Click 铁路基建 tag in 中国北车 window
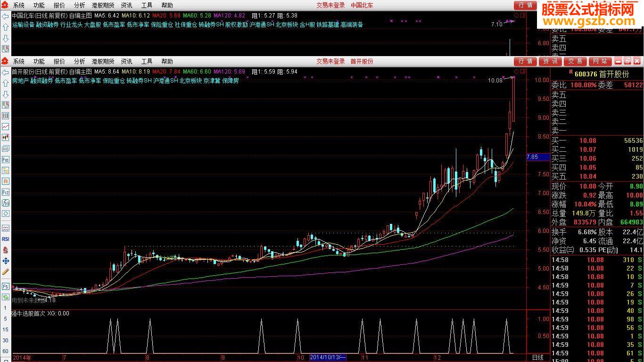The height and width of the screenshot is (362, 644). tap(328, 25)
